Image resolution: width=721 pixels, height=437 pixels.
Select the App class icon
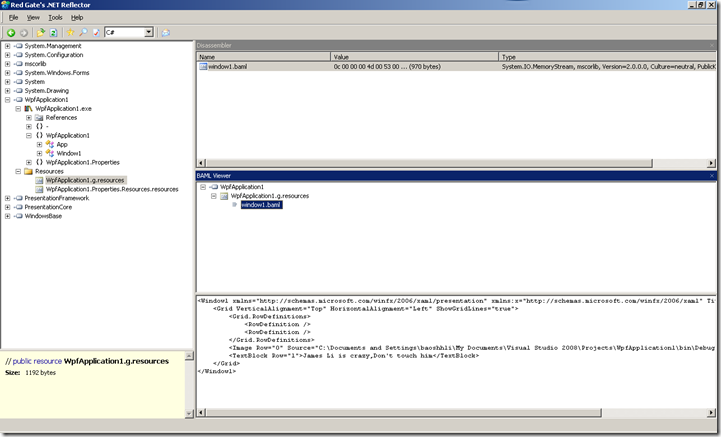(x=50, y=144)
